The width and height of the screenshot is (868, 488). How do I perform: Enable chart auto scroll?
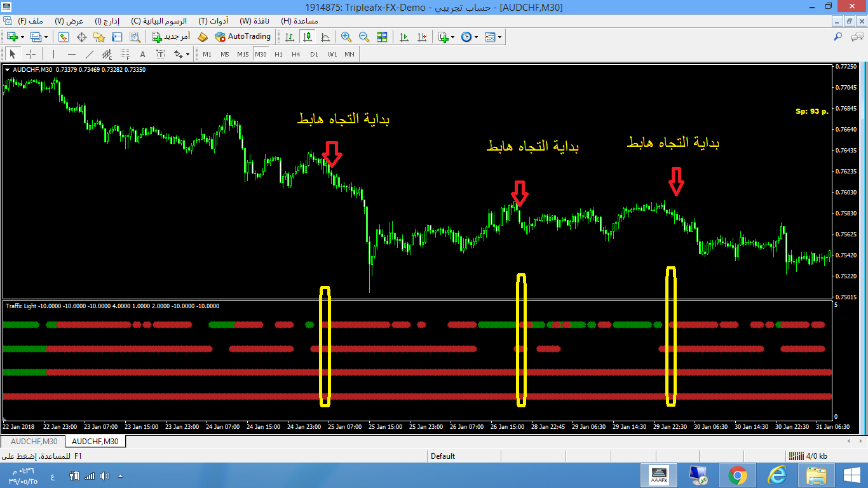(x=403, y=37)
